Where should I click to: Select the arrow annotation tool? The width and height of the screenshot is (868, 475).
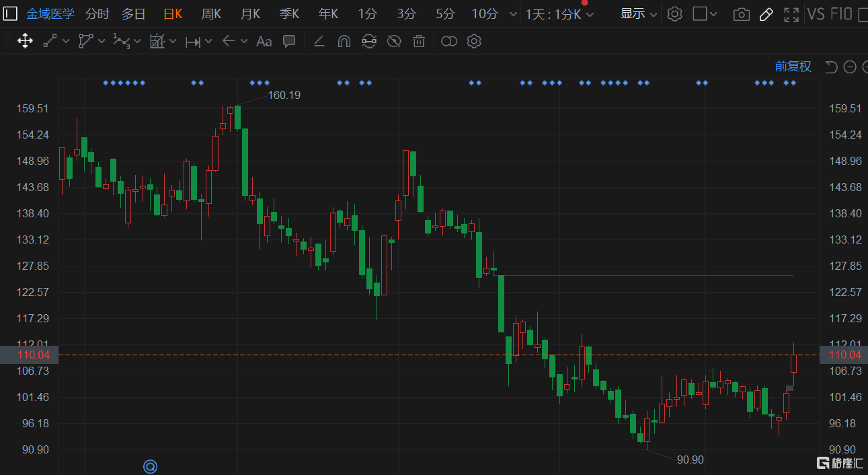click(228, 41)
